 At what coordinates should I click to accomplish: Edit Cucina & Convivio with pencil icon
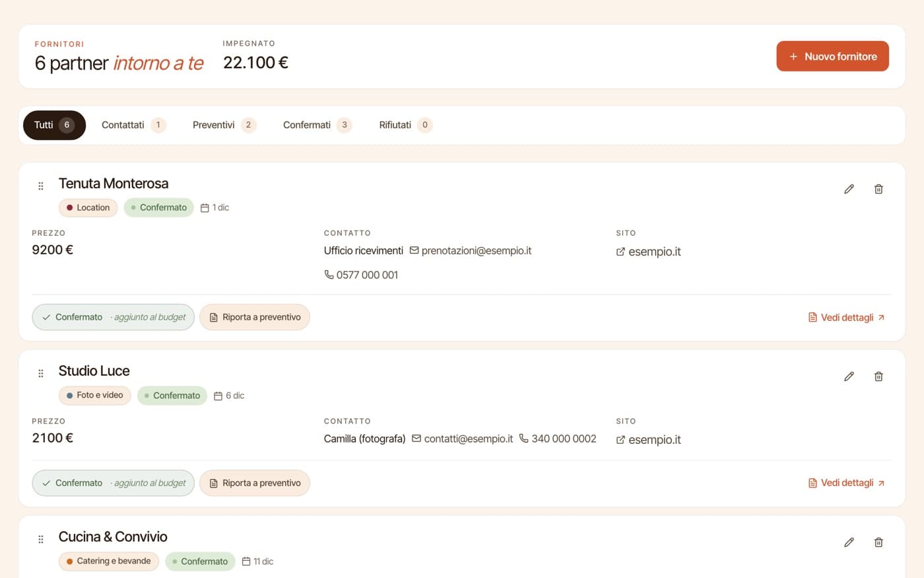click(x=849, y=542)
